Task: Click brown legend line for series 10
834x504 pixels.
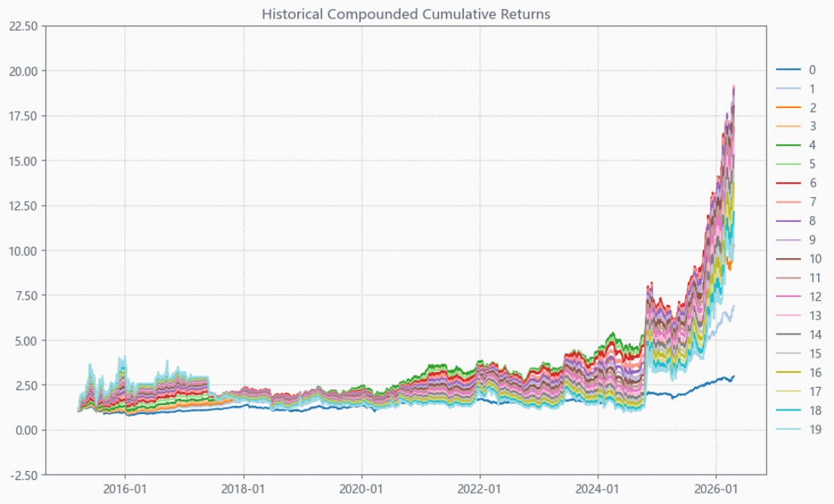Action: pos(788,259)
